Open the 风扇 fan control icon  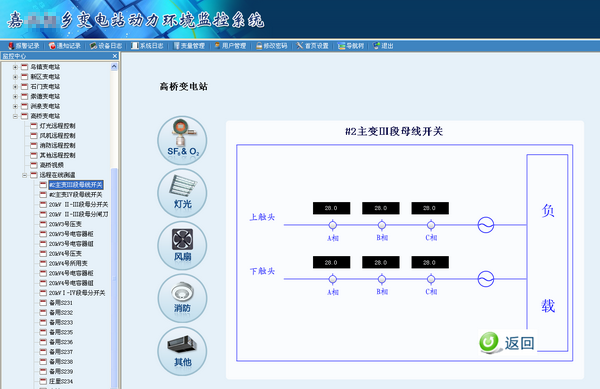(x=182, y=246)
